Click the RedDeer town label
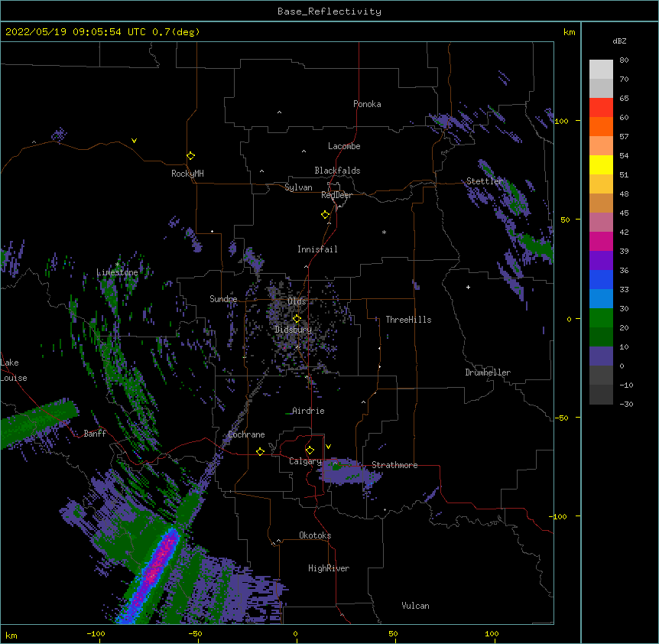 (336, 195)
